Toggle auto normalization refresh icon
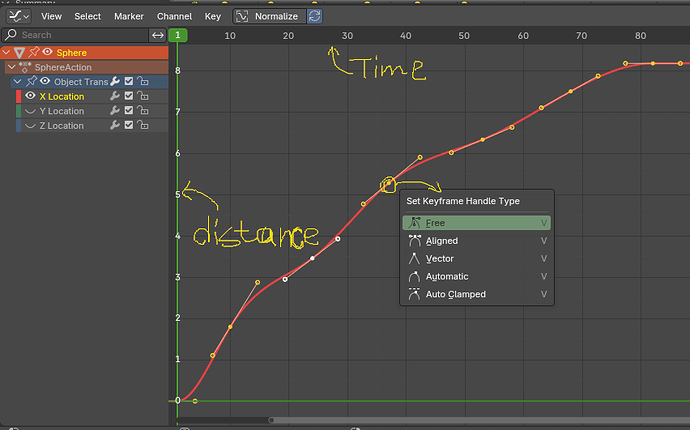The image size is (690, 430). click(x=315, y=16)
